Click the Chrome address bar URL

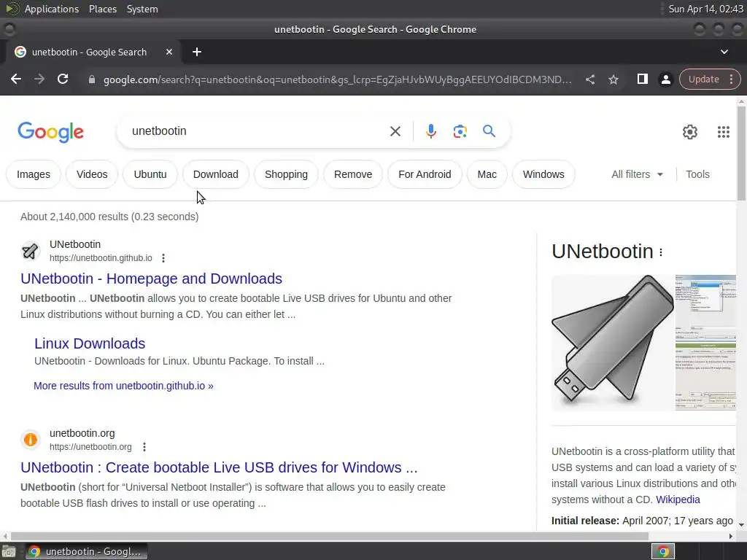click(337, 79)
